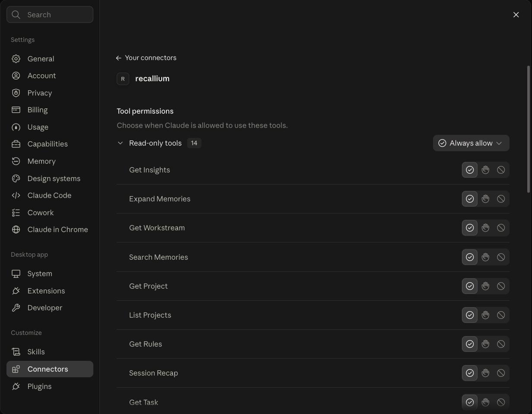Open Skills under Customize
532x414 pixels.
(50, 352)
